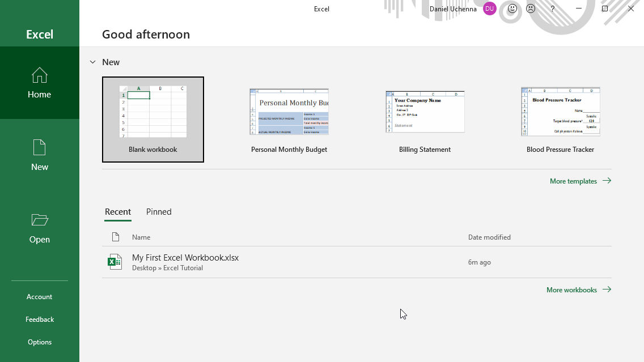Click the New document icon in sidebar
Image resolution: width=644 pixels, height=362 pixels.
click(x=40, y=147)
